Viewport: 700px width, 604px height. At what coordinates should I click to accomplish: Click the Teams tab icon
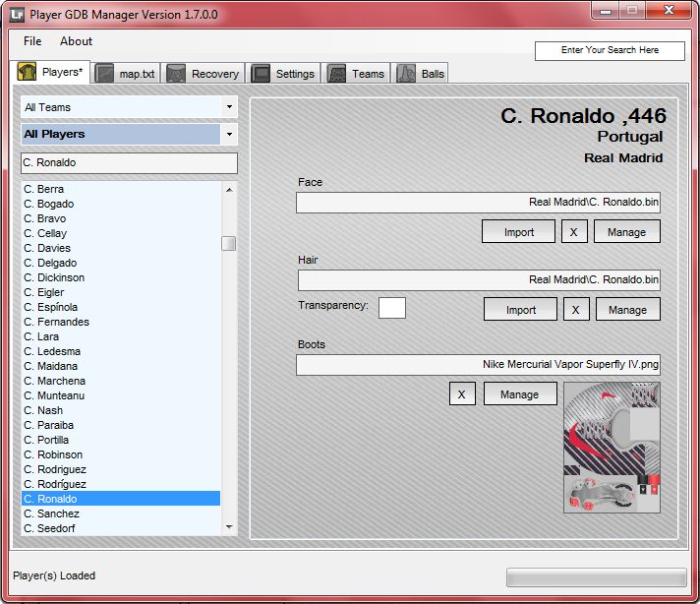pyautogui.click(x=336, y=74)
